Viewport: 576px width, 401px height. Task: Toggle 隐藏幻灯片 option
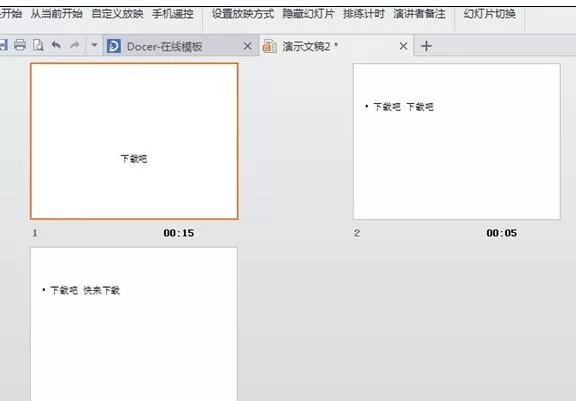309,14
